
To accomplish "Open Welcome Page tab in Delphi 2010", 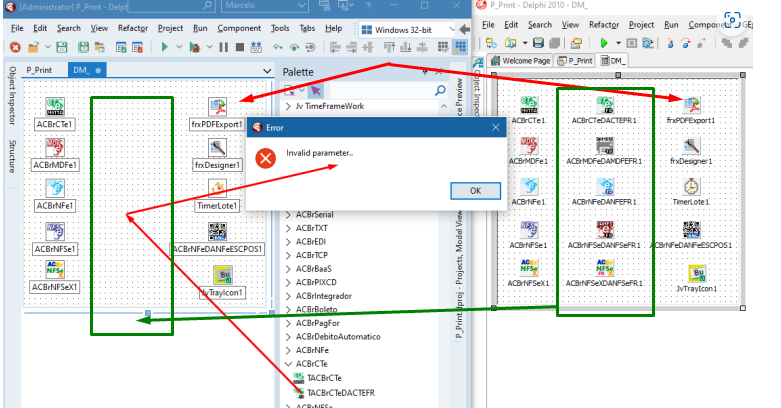I will (x=521, y=61).
